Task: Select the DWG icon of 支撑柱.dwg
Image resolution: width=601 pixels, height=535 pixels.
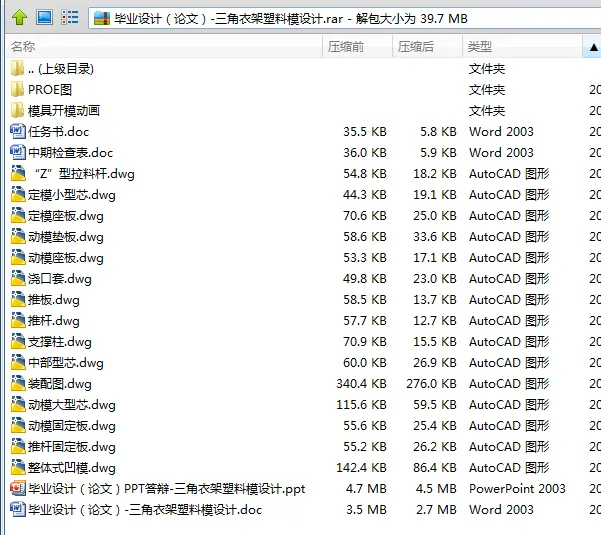Action: (18, 341)
